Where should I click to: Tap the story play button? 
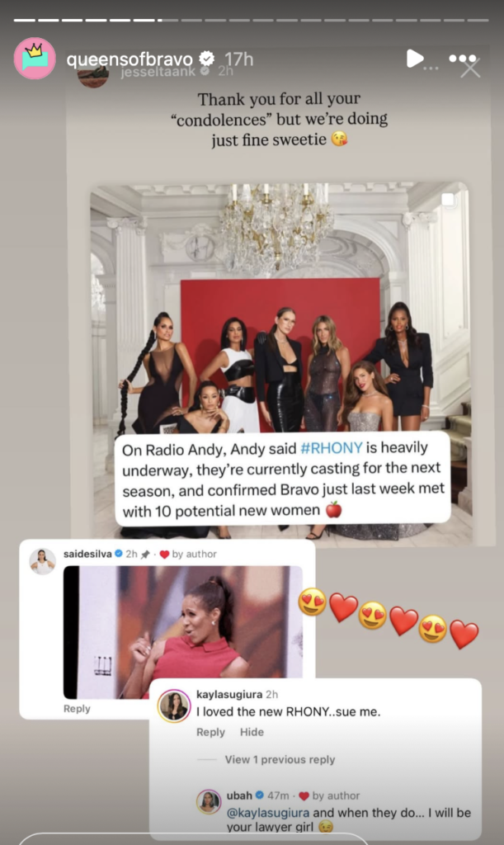[414, 59]
